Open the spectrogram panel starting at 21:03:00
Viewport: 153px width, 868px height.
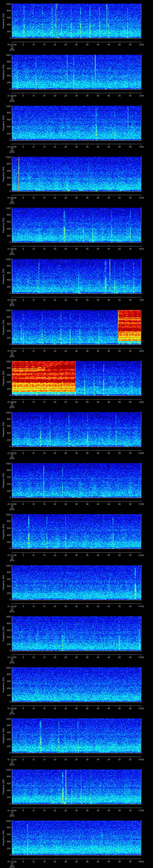(77, 123)
